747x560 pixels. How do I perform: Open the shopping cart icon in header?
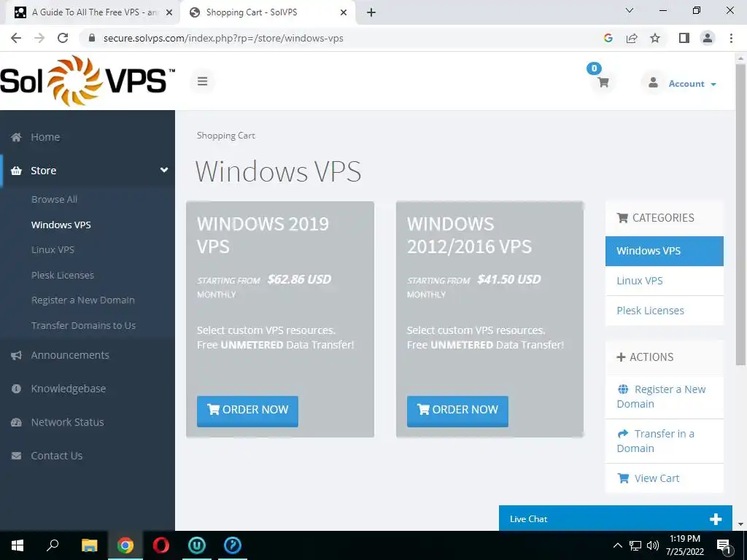(x=603, y=82)
